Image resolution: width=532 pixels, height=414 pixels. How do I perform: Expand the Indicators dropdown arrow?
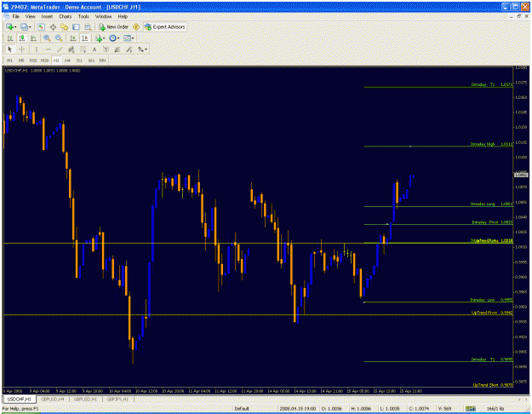point(104,38)
